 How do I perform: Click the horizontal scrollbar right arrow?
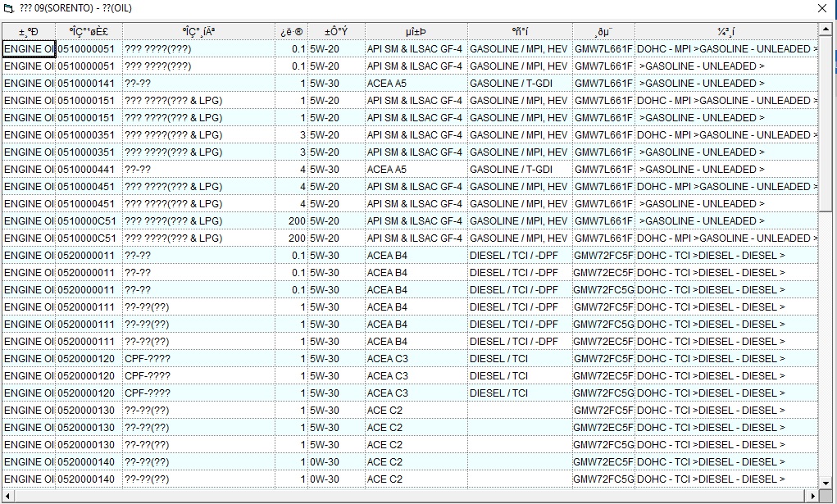812,496
